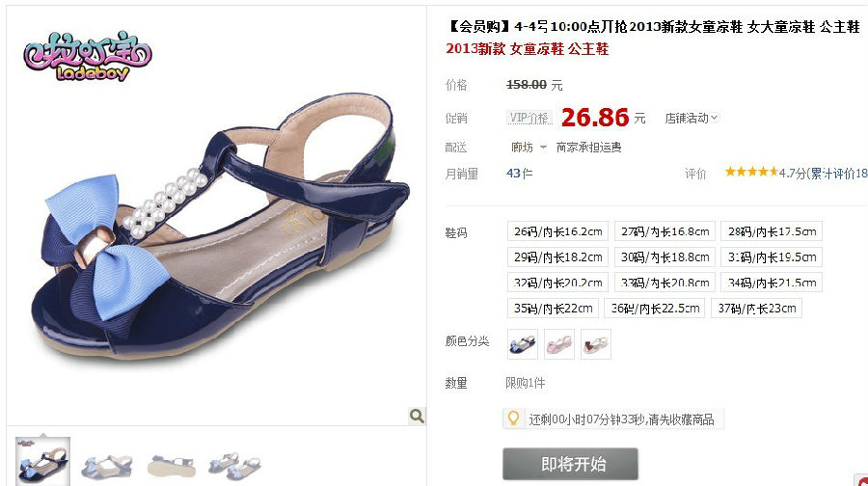Click the magnifier zoom icon on product image
The image size is (868, 486).
pos(417,416)
